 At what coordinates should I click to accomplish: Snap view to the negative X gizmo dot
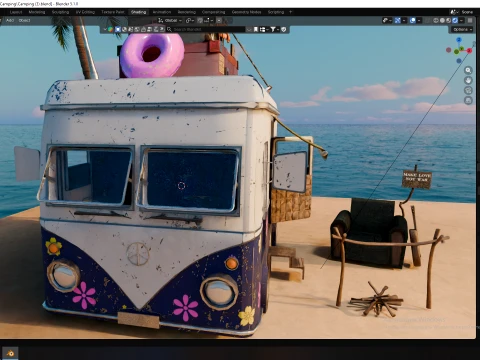tap(449, 50)
